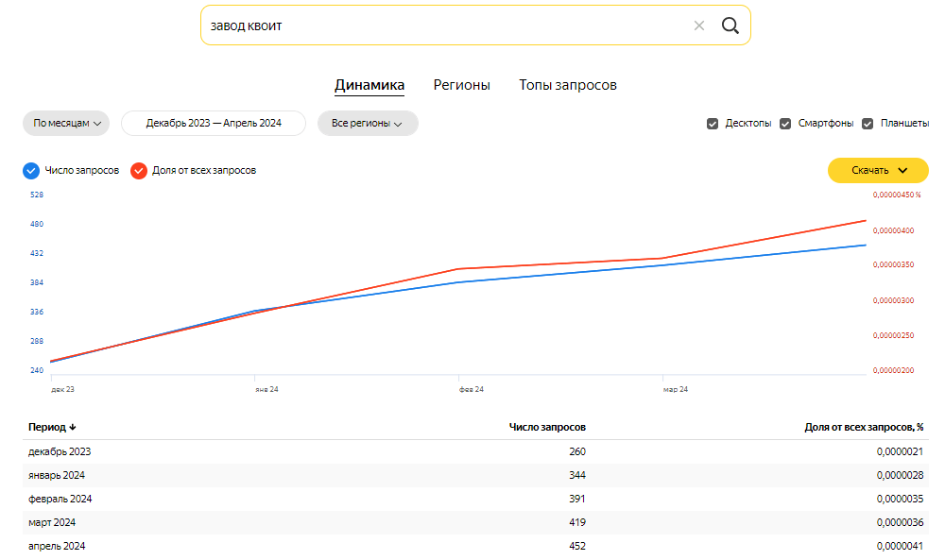Viewport: 945px width, 560px height.
Task: Click the янв 24 marker on chart axis
Action: (266, 388)
